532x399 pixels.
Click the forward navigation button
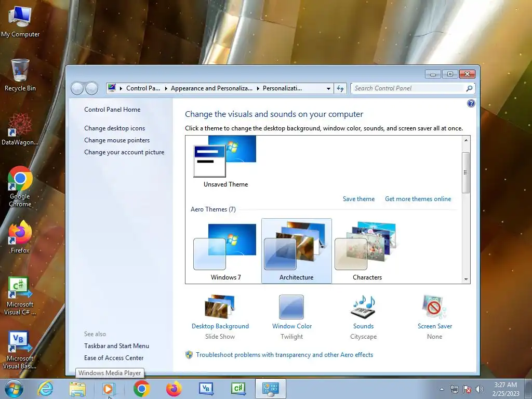(x=91, y=88)
